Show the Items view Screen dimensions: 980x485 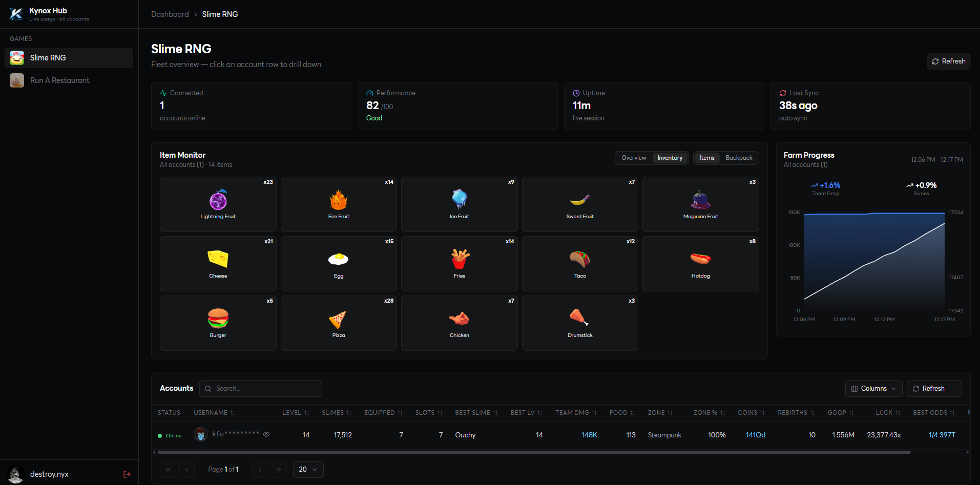(x=707, y=158)
